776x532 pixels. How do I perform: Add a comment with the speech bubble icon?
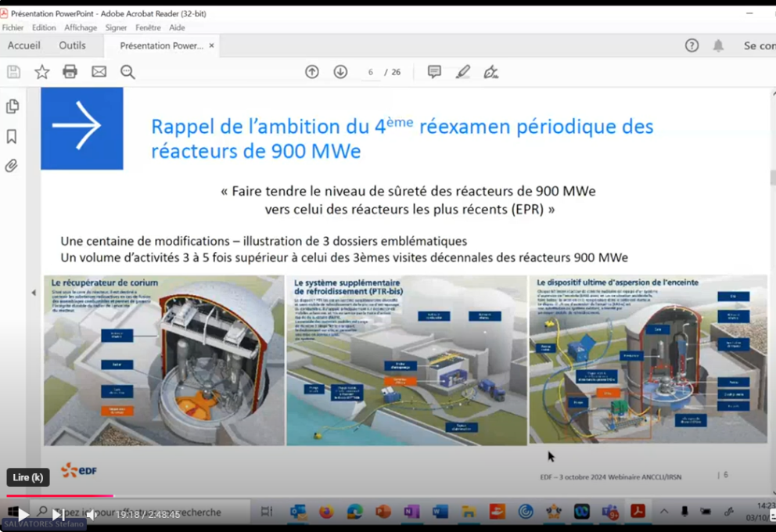point(433,71)
